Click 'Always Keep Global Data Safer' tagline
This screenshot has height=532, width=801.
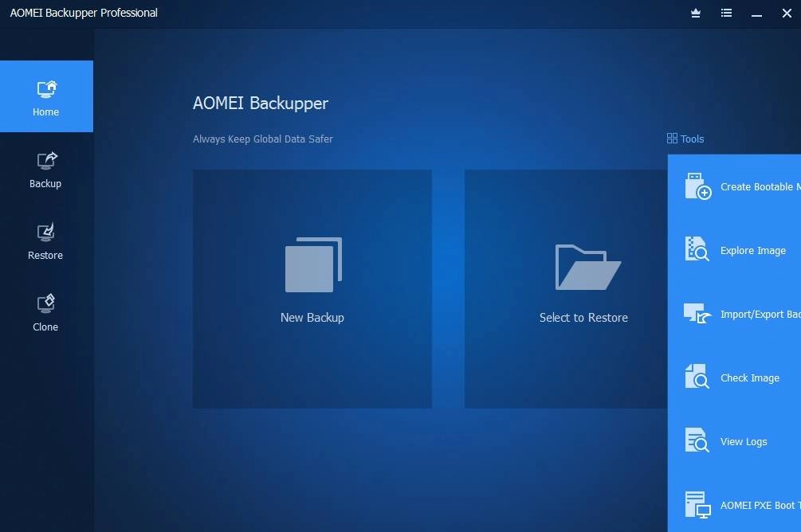point(262,139)
